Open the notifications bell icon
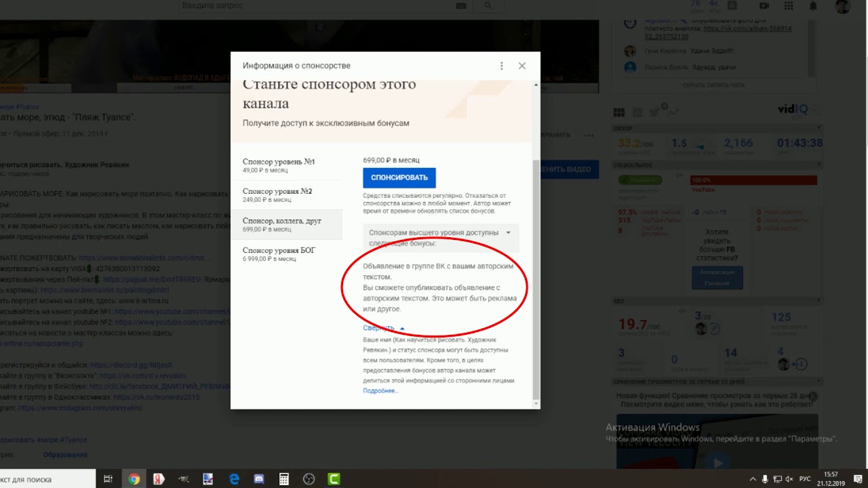This screenshot has height=488, width=868. (x=813, y=6)
